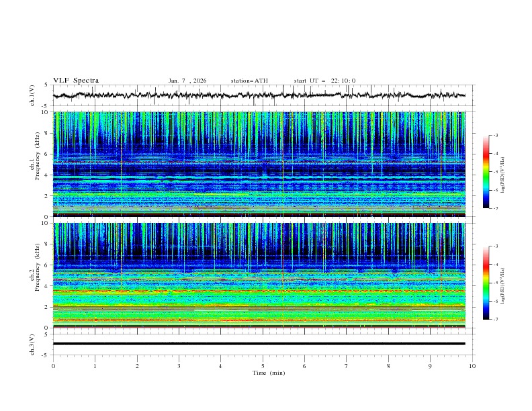Image resolution: width=532 pixels, height=411 pixels.
Task: Click the time axis tick label '5'
Action: (x=263, y=366)
